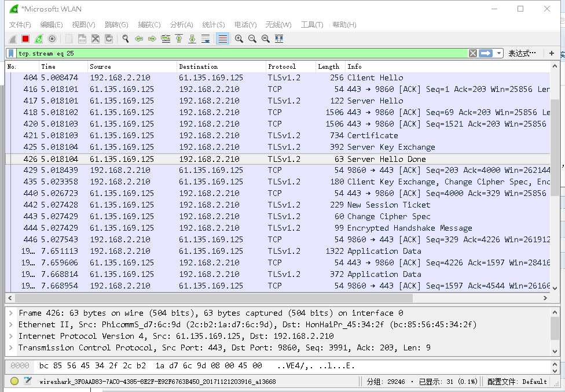Image resolution: width=565 pixels, height=392 pixels.
Task: Open capture file properties icon in status bar
Action: [x=28, y=381]
